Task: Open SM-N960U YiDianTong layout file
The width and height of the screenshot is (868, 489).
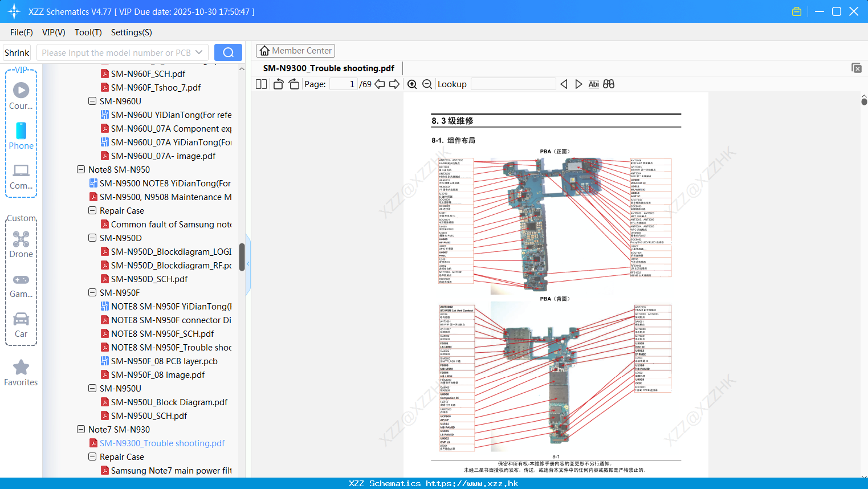Action: click(166, 115)
